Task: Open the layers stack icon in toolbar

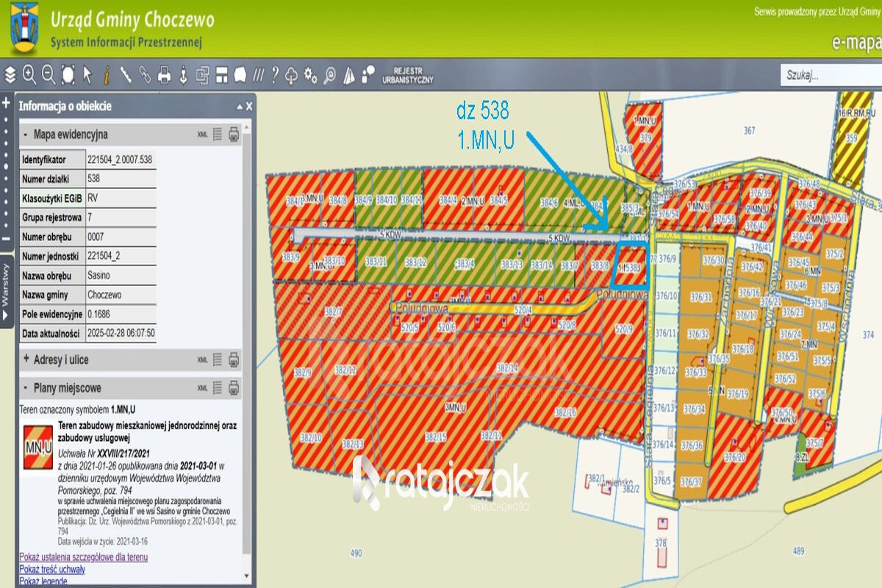Action: (x=10, y=74)
